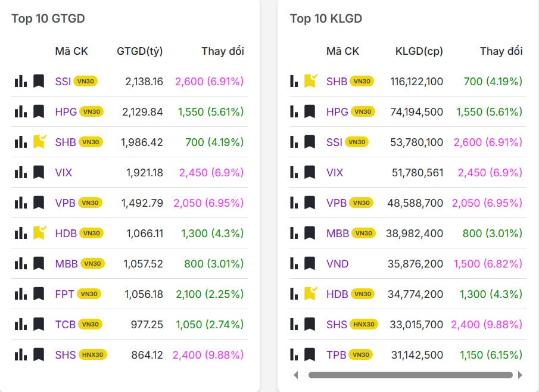Sort by KLGD(cp) column header

coord(419,51)
